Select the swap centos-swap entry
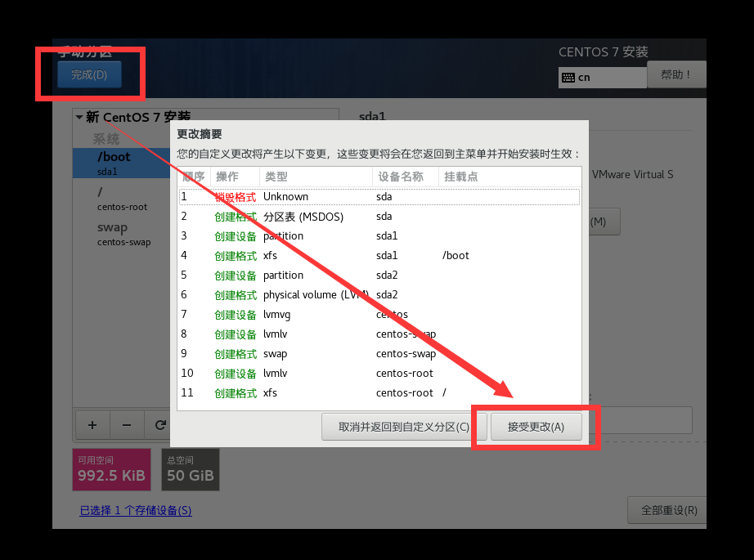754x560 pixels. tap(114, 235)
